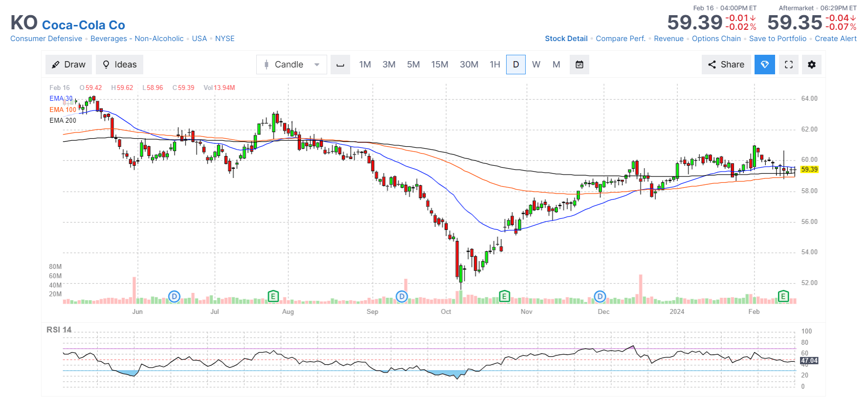Click the dividend D marker near December
The image size is (868, 398).
pos(600,296)
